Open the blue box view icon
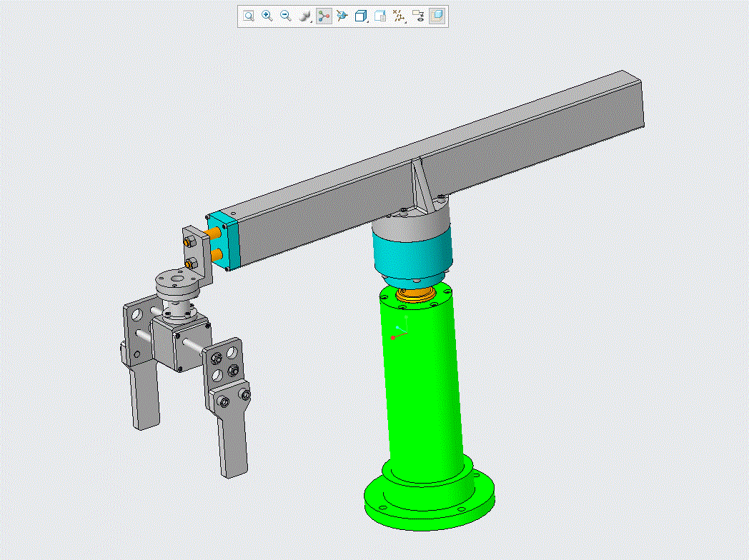 click(x=360, y=16)
